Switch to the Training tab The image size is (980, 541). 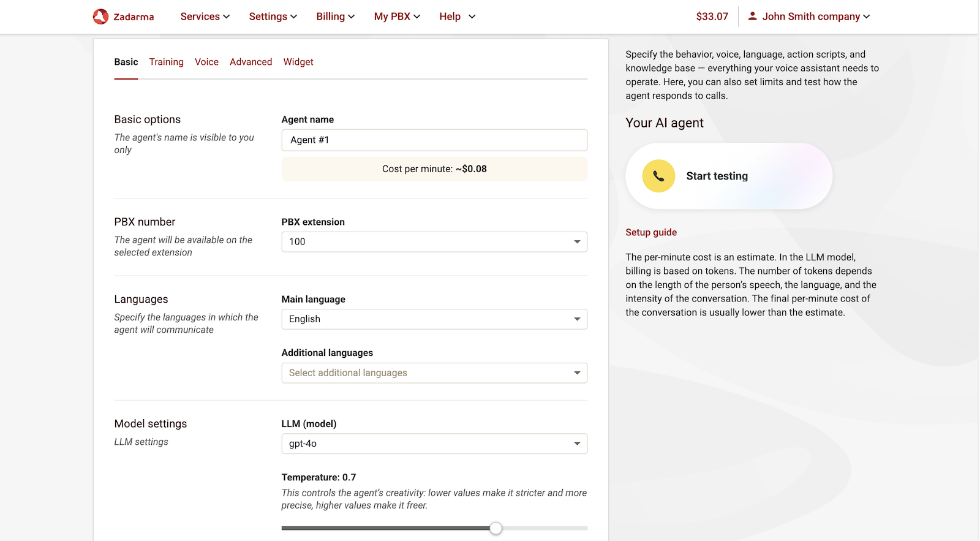[x=167, y=62]
